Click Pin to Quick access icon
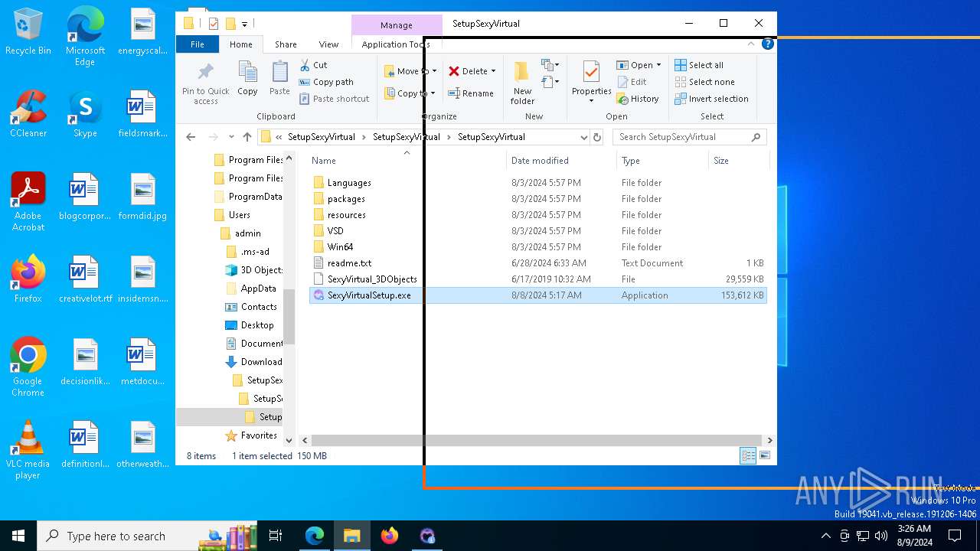980x551 pixels. (205, 82)
